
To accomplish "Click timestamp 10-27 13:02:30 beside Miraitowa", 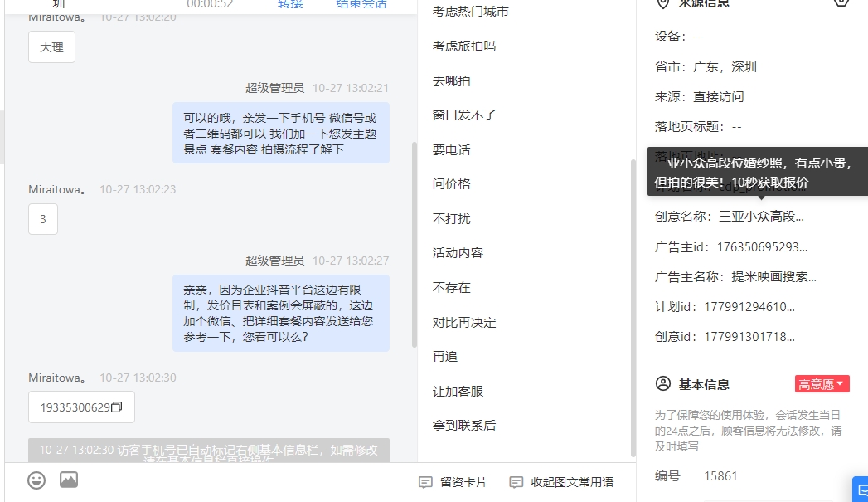I will coord(138,378).
